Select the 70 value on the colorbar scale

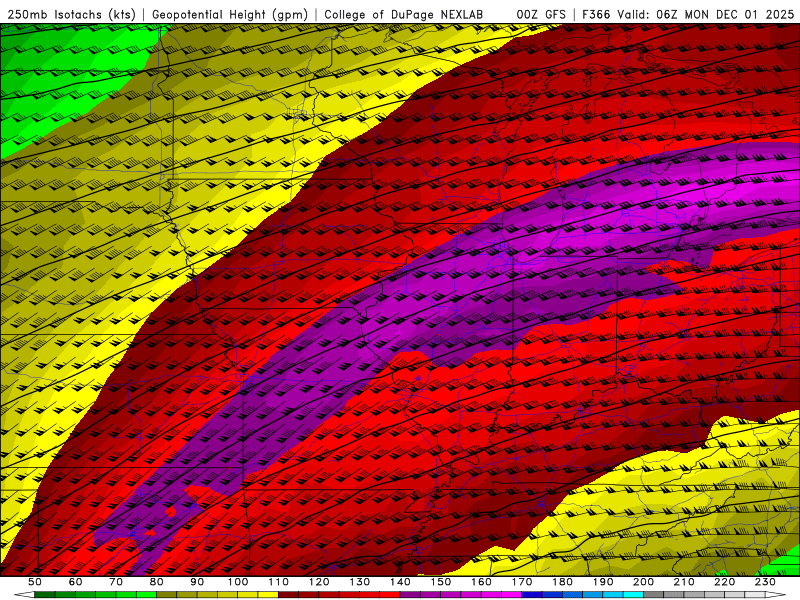116,582
